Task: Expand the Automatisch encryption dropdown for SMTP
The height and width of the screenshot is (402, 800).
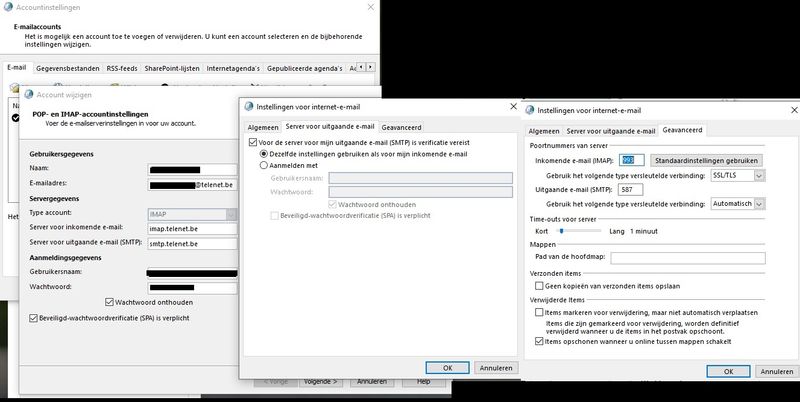Action: tap(759, 203)
